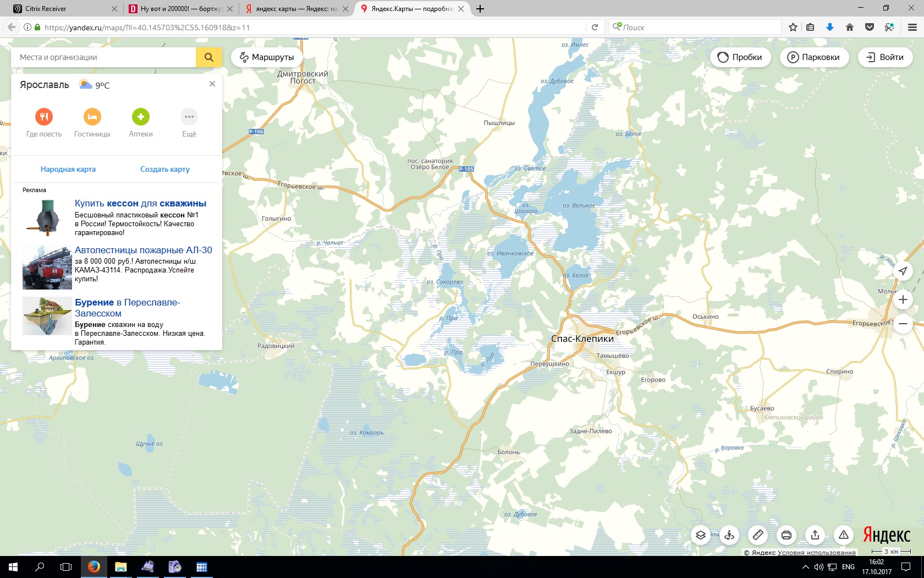Switch to the Citrix Receiver tab

coord(61,9)
